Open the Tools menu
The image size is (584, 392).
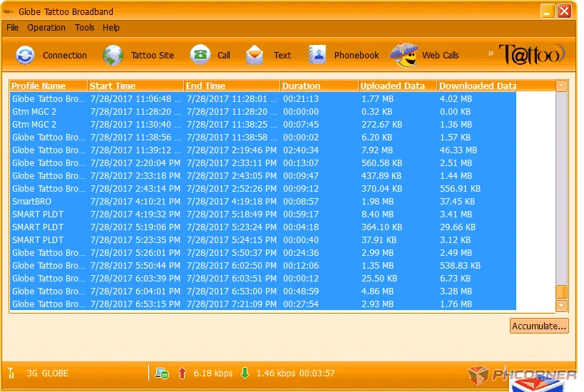pos(85,28)
